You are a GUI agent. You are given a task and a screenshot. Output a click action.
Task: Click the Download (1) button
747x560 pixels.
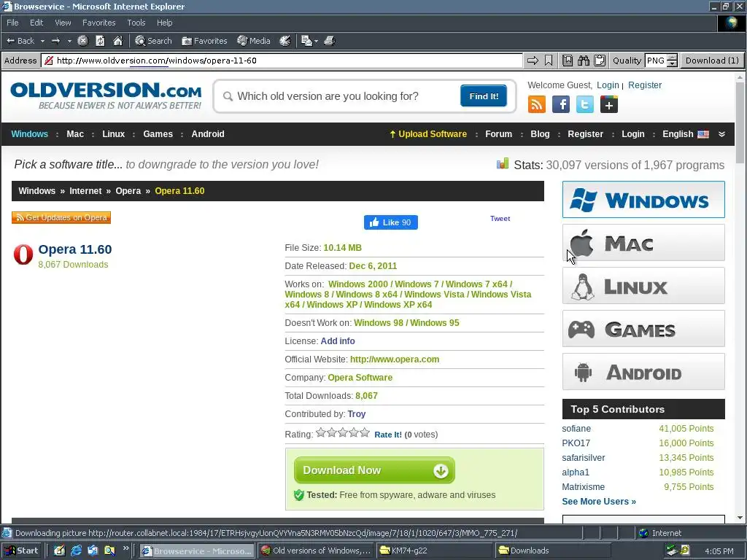[x=712, y=61]
